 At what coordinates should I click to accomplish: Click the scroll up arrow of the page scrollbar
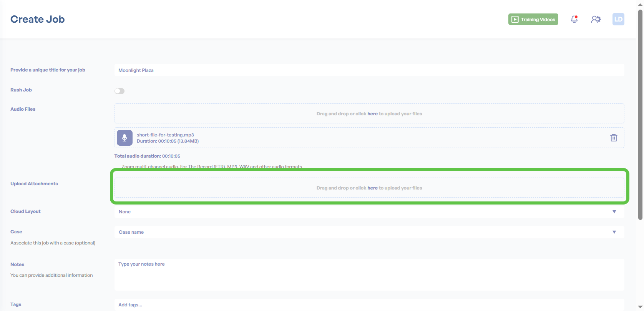pos(640,3)
